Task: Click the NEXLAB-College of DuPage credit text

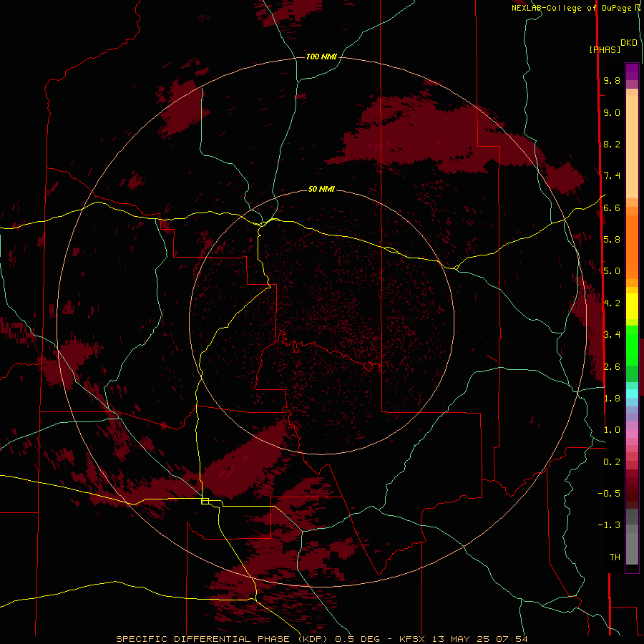Action: pos(571,8)
